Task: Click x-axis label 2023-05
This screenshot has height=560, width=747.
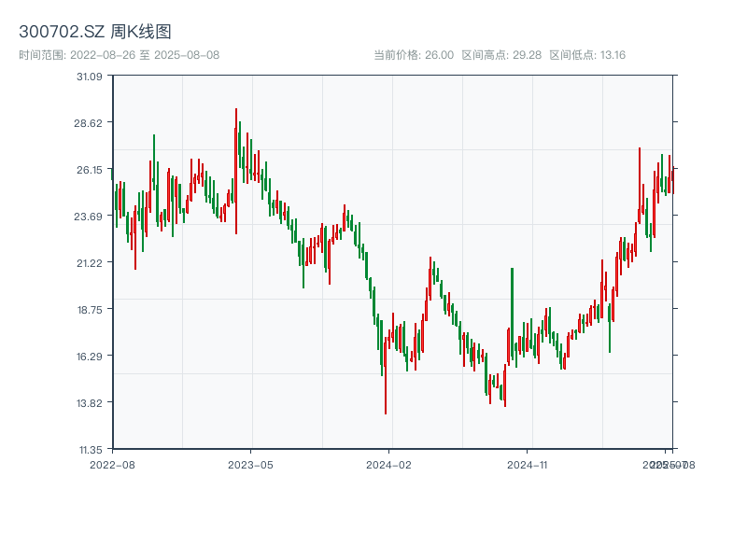Action: click(x=250, y=465)
